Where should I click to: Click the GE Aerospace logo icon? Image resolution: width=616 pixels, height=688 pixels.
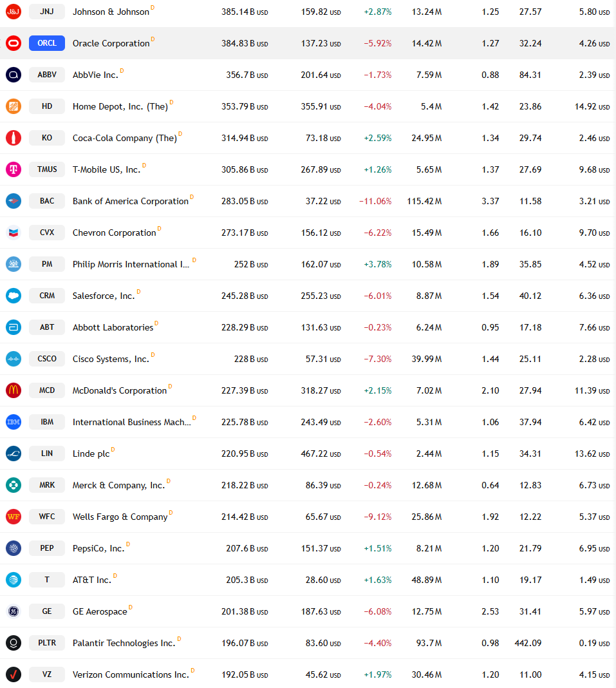[x=14, y=611]
